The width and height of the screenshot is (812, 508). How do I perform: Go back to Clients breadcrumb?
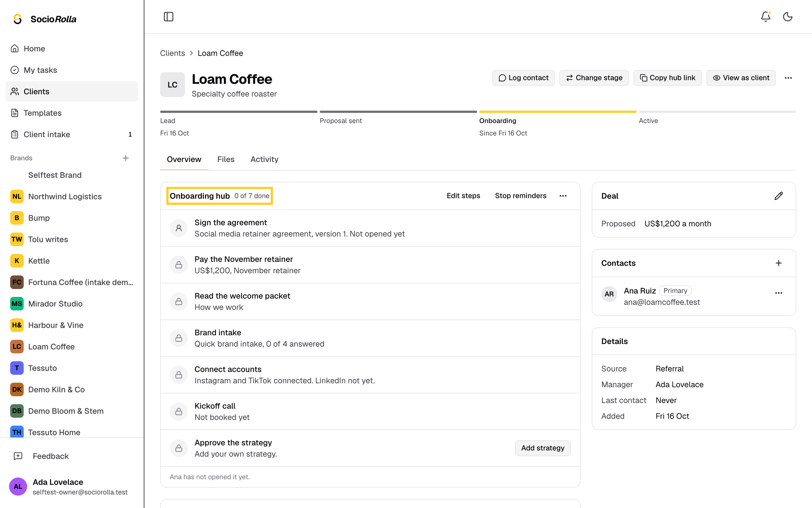[173, 53]
